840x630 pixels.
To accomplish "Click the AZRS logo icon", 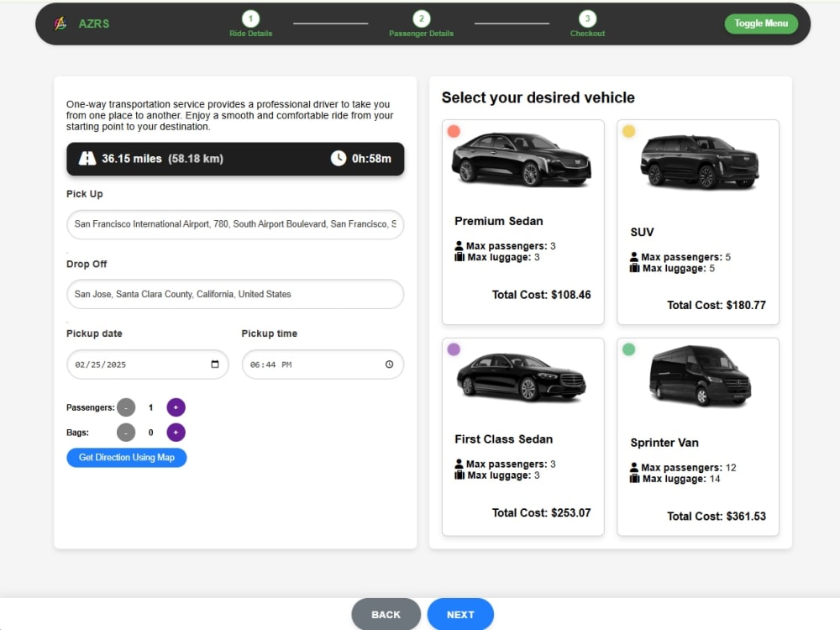I will tap(60, 24).
